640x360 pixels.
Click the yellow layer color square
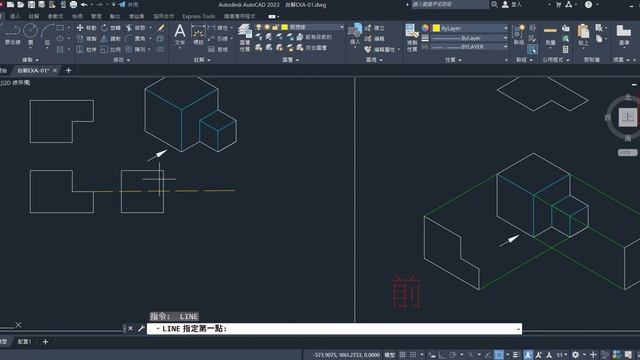pyautogui.click(x=284, y=27)
